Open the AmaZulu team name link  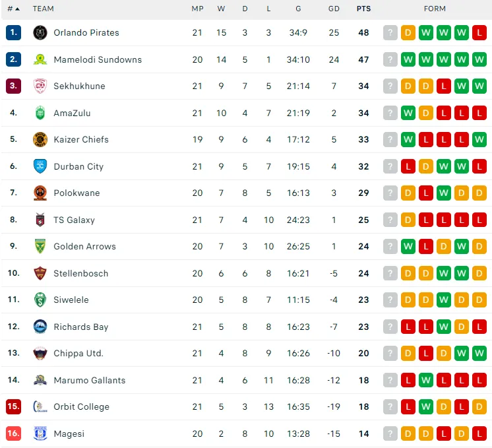pos(72,113)
